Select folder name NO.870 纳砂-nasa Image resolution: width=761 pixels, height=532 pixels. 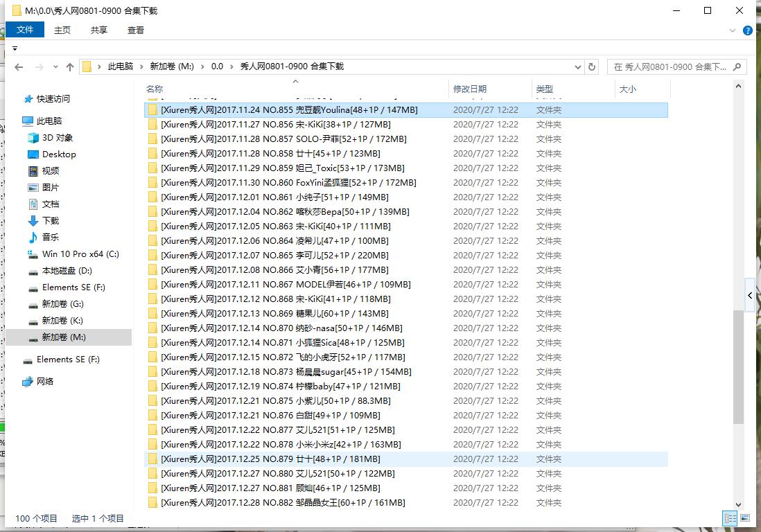(x=281, y=328)
